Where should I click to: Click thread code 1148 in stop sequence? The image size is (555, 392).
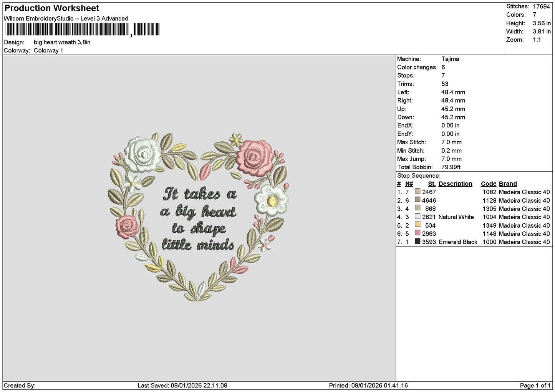[489, 234]
